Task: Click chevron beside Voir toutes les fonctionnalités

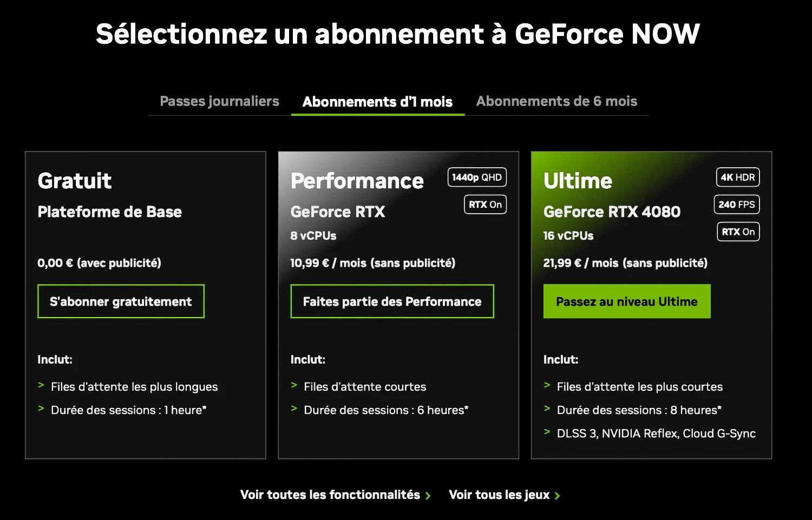Action: (428, 496)
